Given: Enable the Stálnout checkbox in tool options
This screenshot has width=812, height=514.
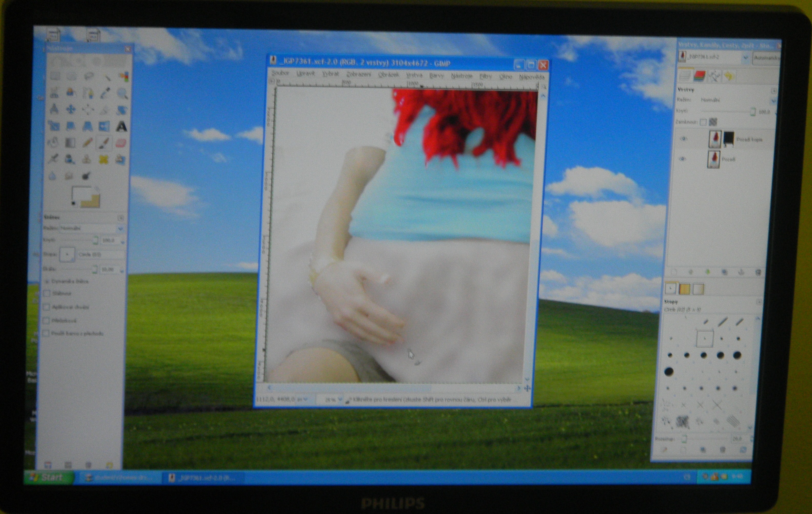Looking at the screenshot, I should coord(47,293).
